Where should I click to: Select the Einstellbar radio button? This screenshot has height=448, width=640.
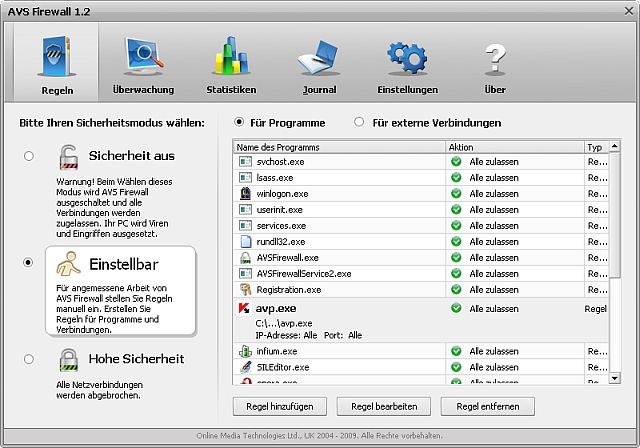28,262
